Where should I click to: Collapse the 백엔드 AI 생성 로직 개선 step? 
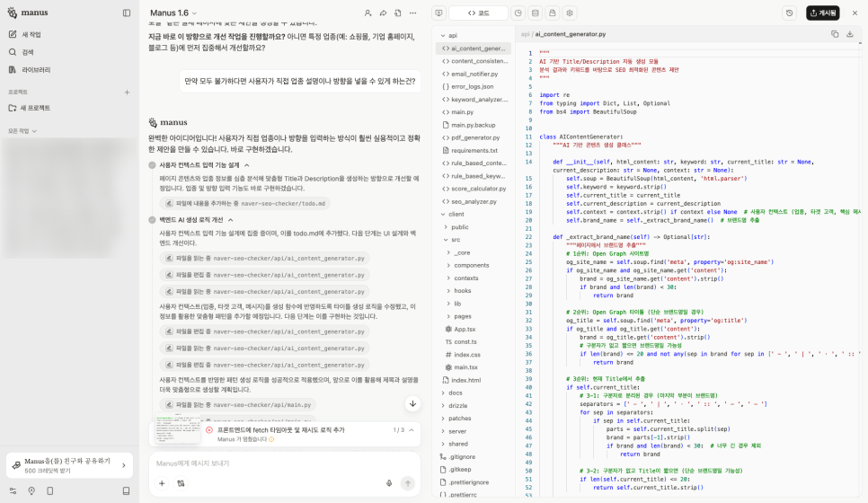(231, 219)
